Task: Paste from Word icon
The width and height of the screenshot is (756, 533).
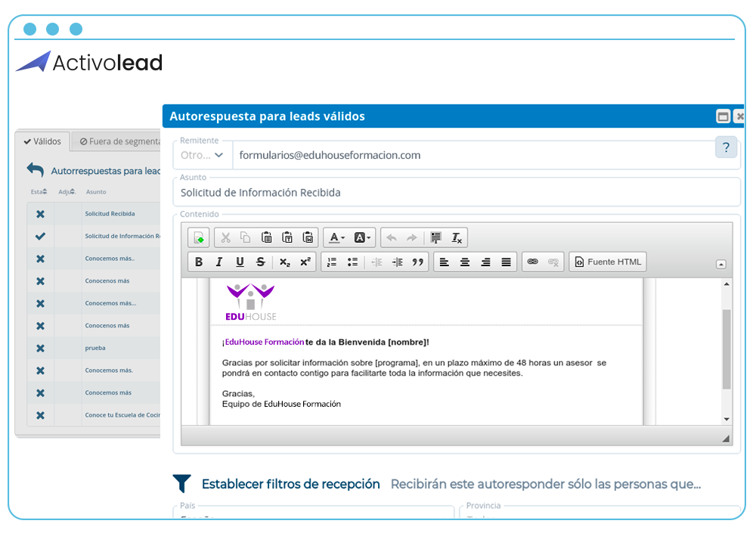Action: click(308, 237)
